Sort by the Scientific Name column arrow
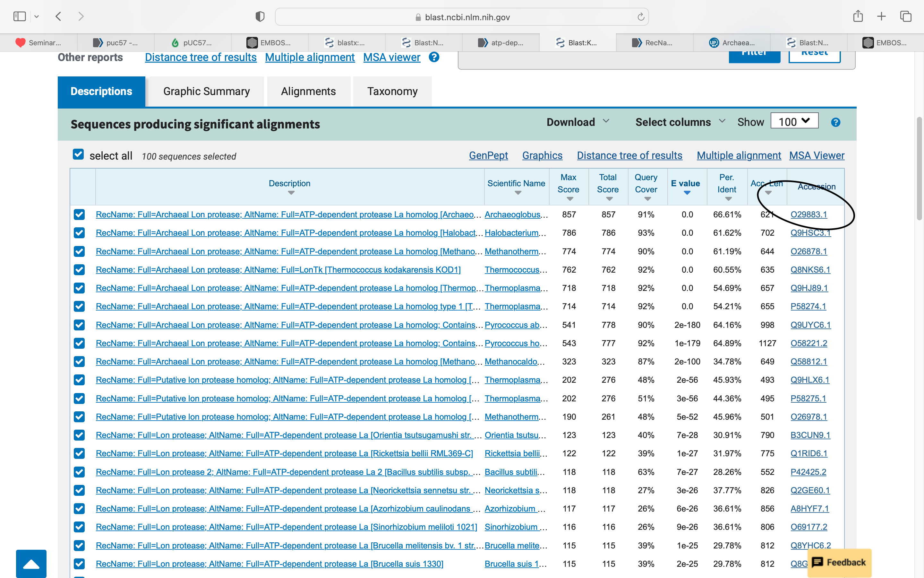924x578 pixels. [x=518, y=193]
